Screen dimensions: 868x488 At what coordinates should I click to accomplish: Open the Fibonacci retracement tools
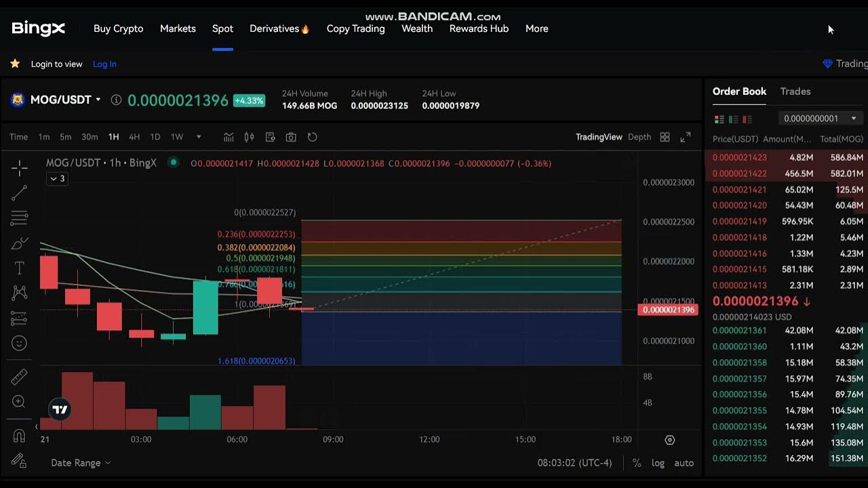tap(19, 218)
